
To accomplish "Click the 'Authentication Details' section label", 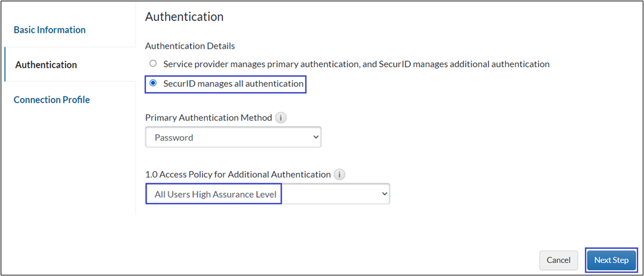I will click(x=190, y=46).
